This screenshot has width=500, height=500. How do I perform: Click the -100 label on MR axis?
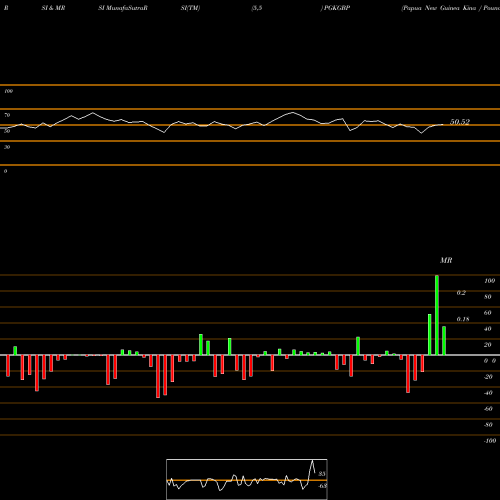490,441
